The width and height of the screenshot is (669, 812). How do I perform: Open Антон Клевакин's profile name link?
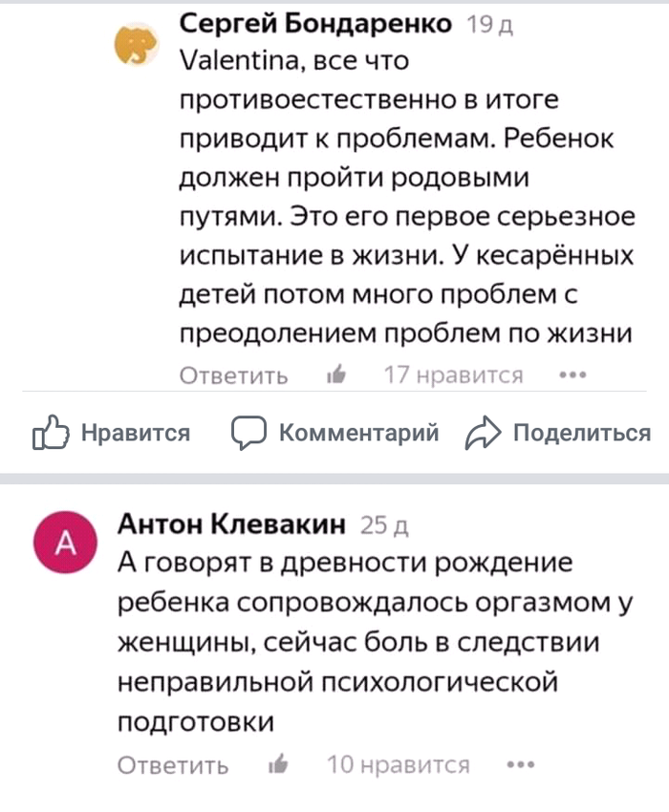pyautogui.click(x=231, y=523)
